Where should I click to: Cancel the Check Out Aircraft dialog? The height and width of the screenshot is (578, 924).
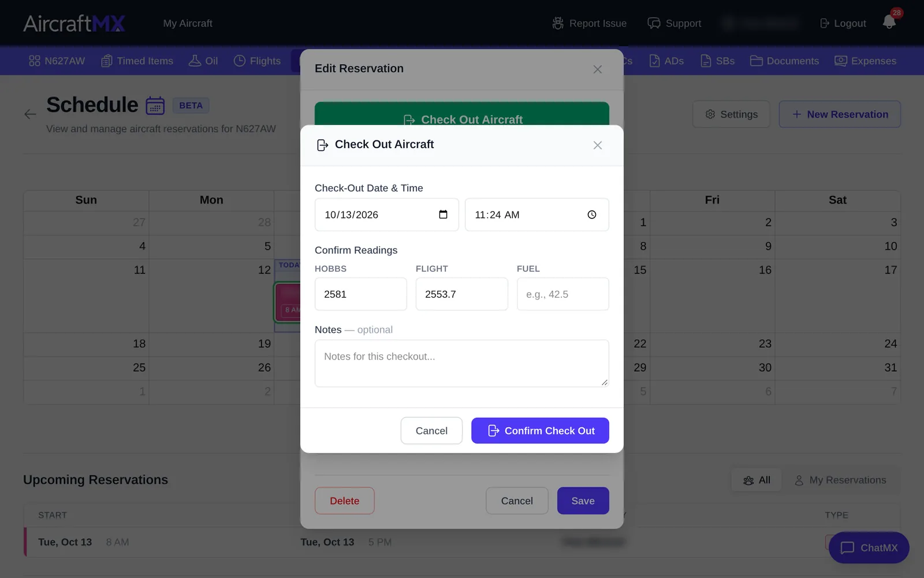(x=431, y=431)
